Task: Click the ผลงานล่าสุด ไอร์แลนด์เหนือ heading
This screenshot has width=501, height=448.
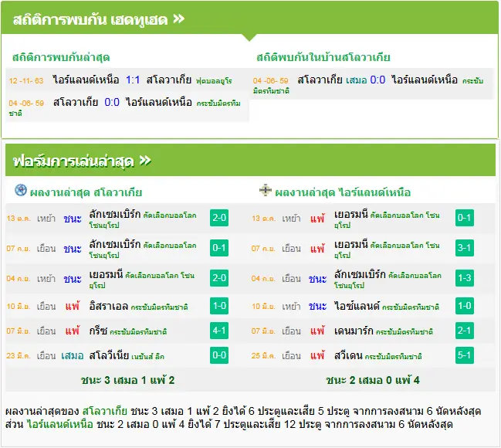Action: (343, 192)
